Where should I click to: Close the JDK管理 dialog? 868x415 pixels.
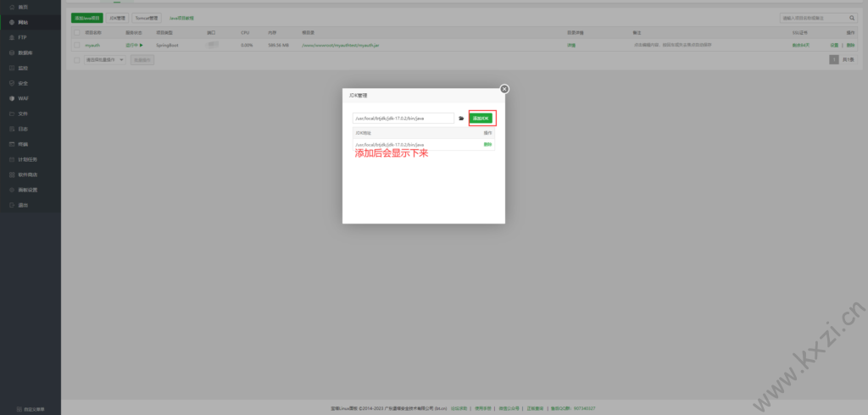(x=504, y=89)
